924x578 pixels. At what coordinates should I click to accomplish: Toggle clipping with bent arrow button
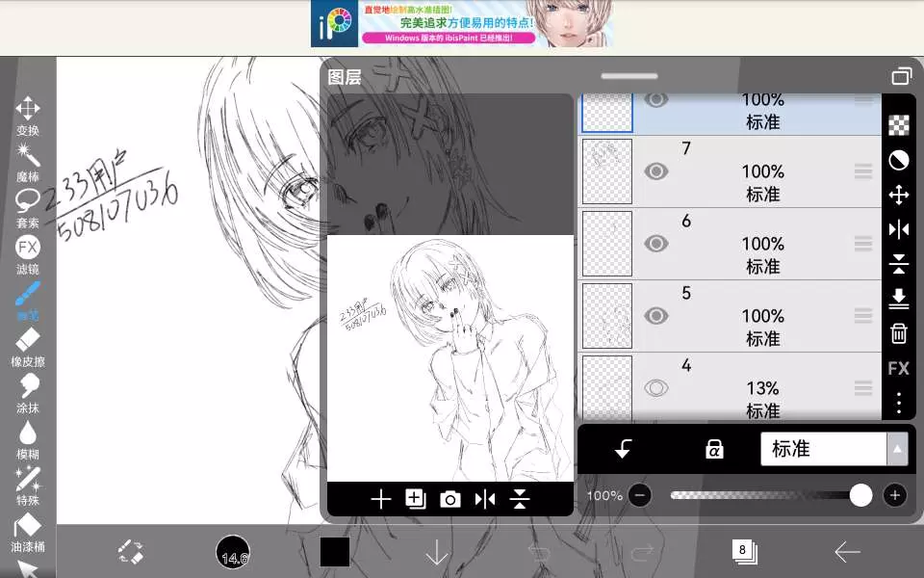pyautogui.click(x=623, y=450)
